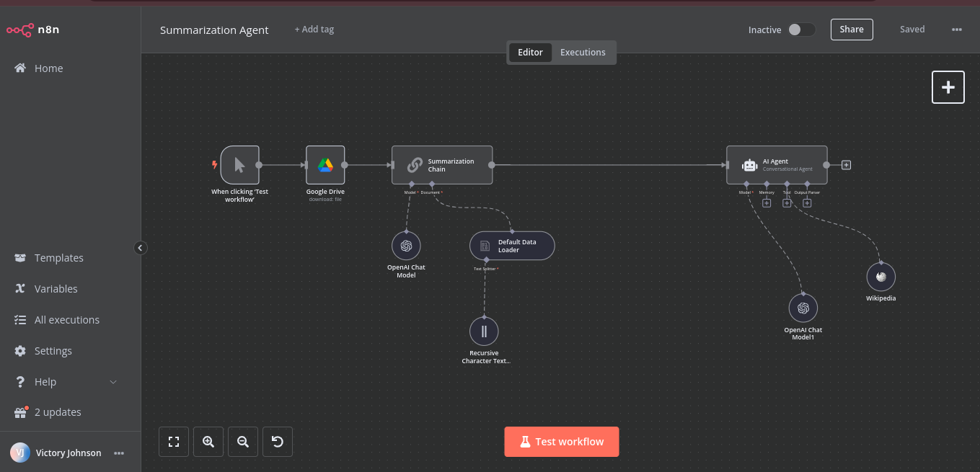980x472 pixels.
Task: Click the Add tag link
Action: pyautogui.click(x=314, y=30)
